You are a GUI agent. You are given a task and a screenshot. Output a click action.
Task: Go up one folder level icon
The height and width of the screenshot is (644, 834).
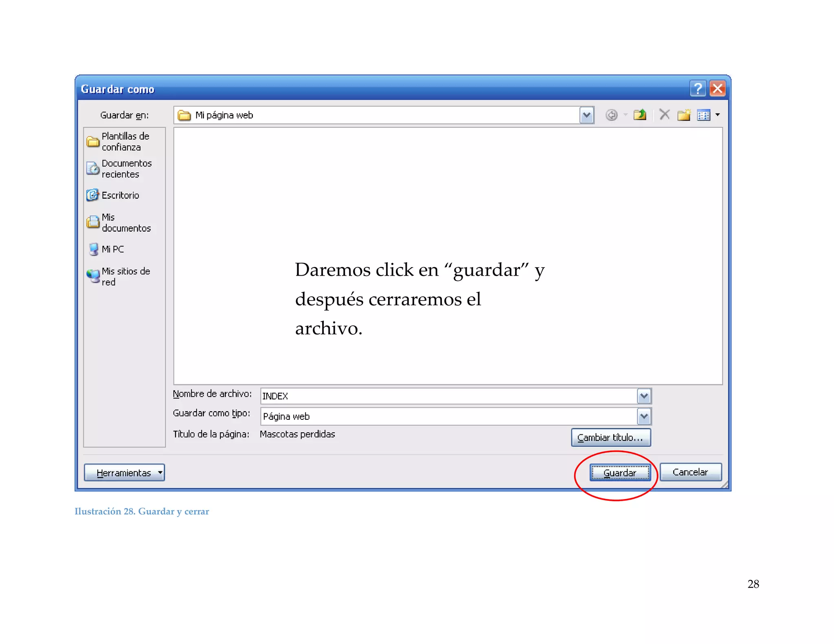tap(640, 115)
